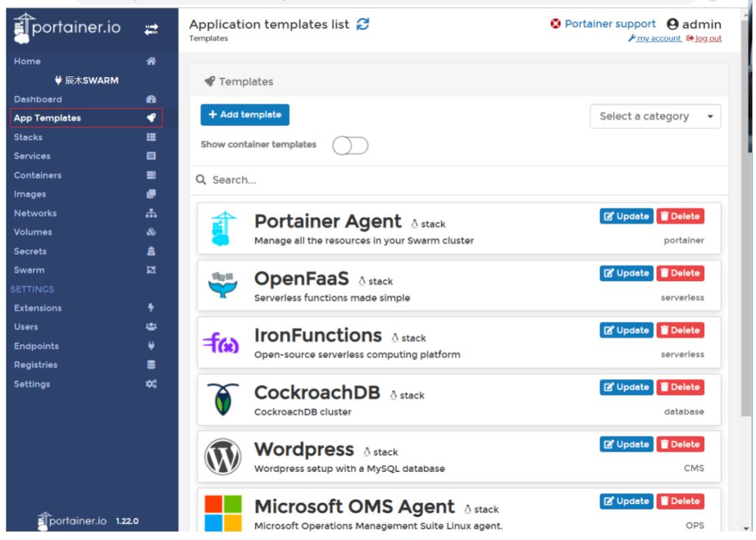Update the Microsoft OMS Agent template
Screen dimensions: 756x540
tap(626, 501)
